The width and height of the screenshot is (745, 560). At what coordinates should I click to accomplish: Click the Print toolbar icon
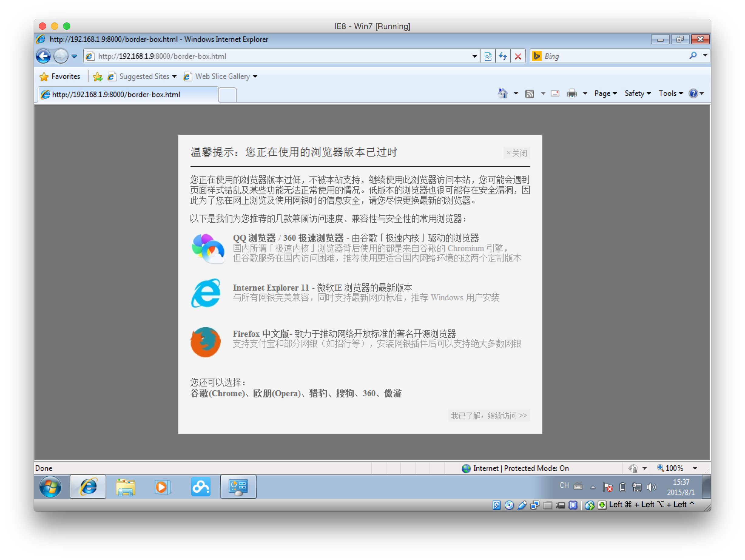(x=572, y=94)
